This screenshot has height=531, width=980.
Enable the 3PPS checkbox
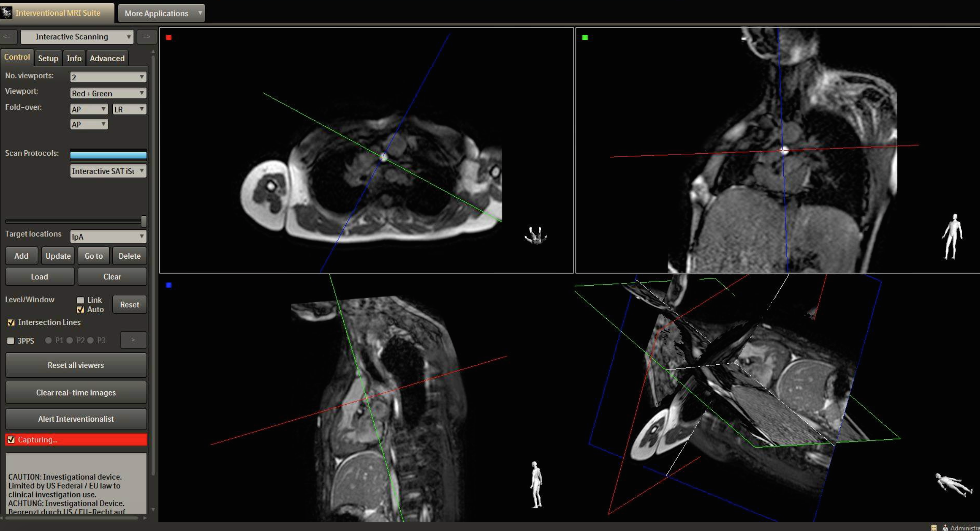pyautogui.click(x=11, y=341)
